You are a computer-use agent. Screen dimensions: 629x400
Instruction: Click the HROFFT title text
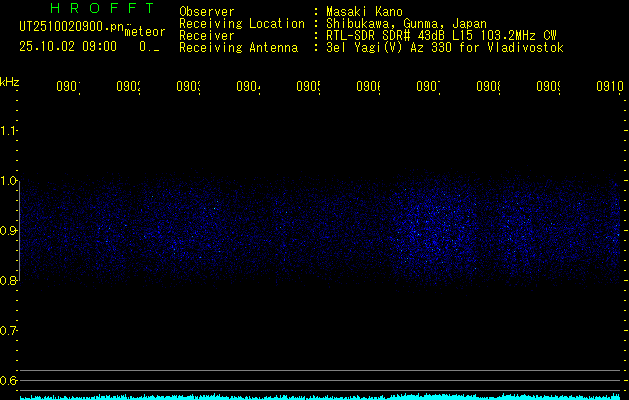coord(102,8)
